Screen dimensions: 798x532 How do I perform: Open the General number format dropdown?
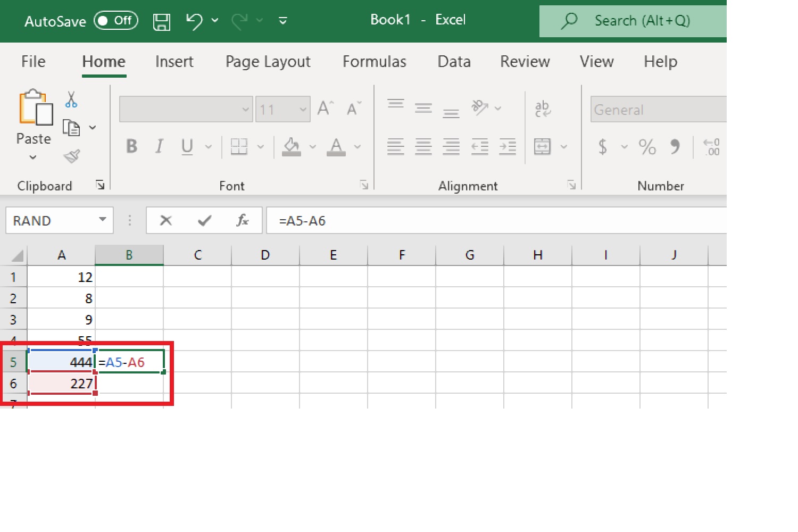click(x=658, y=110)
